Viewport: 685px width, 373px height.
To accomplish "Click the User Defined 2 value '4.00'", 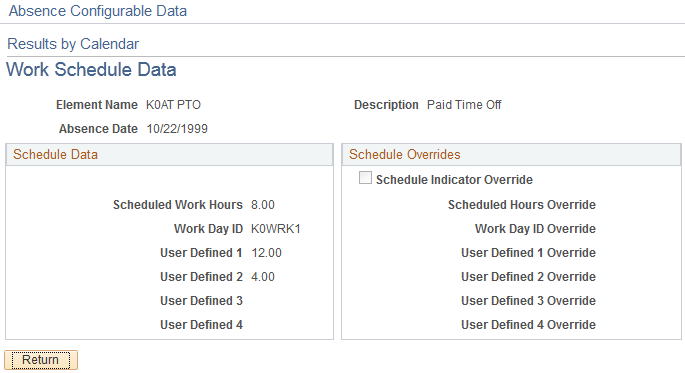I will click(263, 277).
